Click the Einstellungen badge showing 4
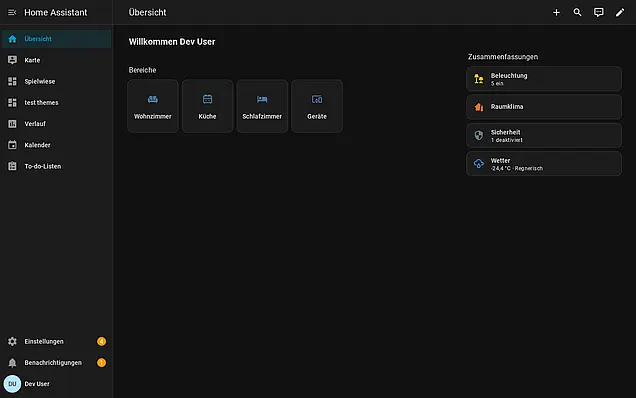The width and height of the screenshot is (636, 398). point(101,342)
